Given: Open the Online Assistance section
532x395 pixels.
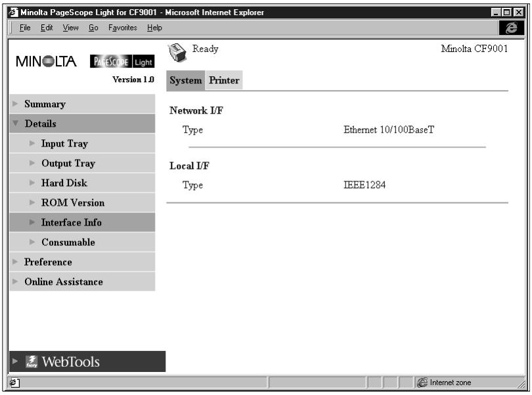Looking at the screenshot, I should (82, 281).
